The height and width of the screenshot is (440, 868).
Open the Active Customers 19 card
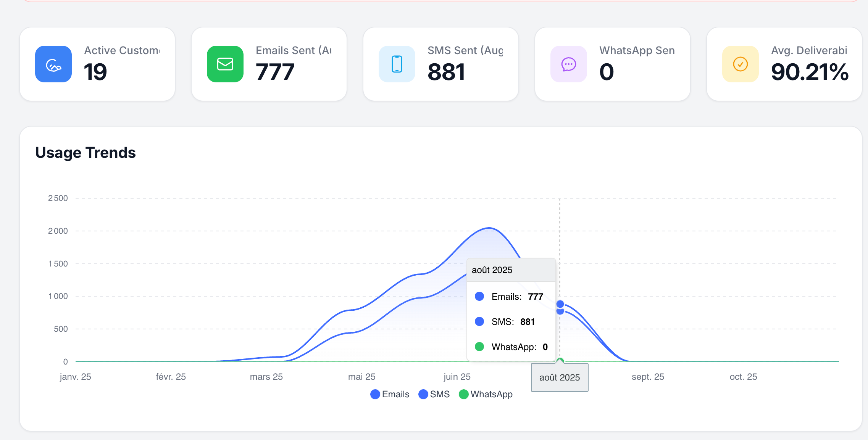coord(97,64)
